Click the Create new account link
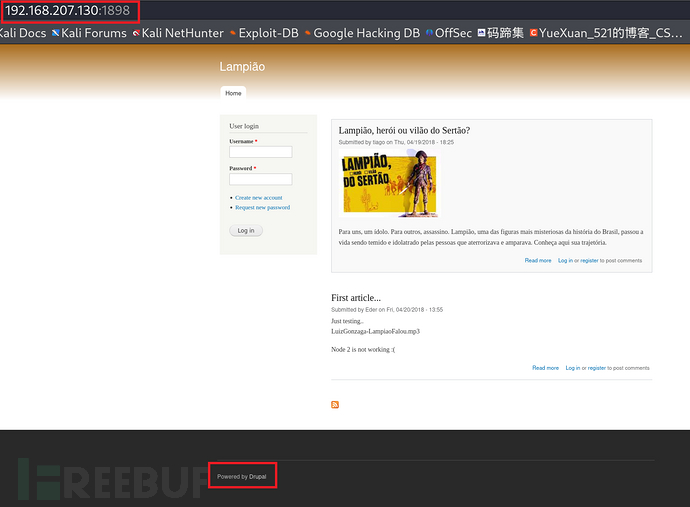Image resolution: width=690 pixels, height=507 pixels. click(x=259, y=198)
